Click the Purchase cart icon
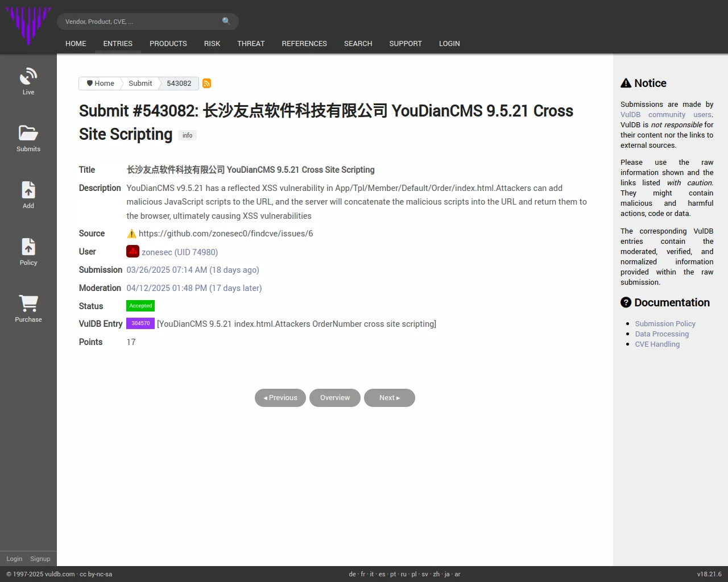728x582 pixels. click(28, 304)
